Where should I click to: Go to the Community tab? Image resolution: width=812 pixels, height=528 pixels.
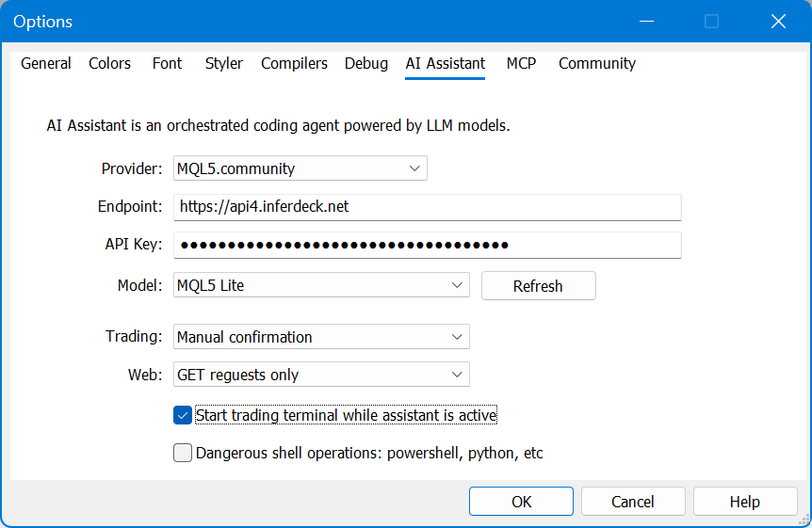point(596,63)
